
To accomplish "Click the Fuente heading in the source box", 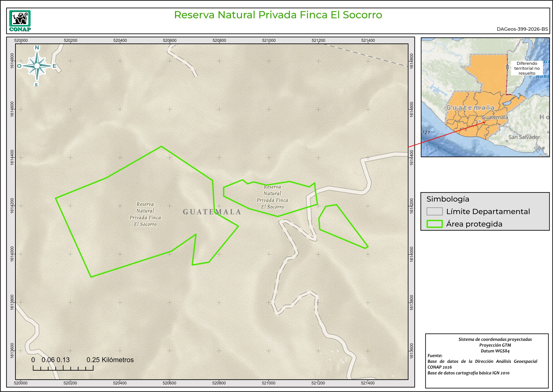I will [x=435, y=355].
